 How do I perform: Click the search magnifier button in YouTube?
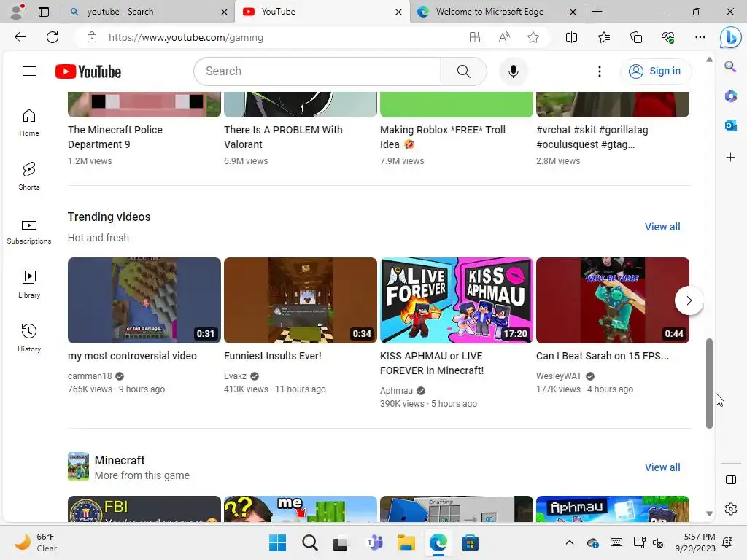pos(463,71)
